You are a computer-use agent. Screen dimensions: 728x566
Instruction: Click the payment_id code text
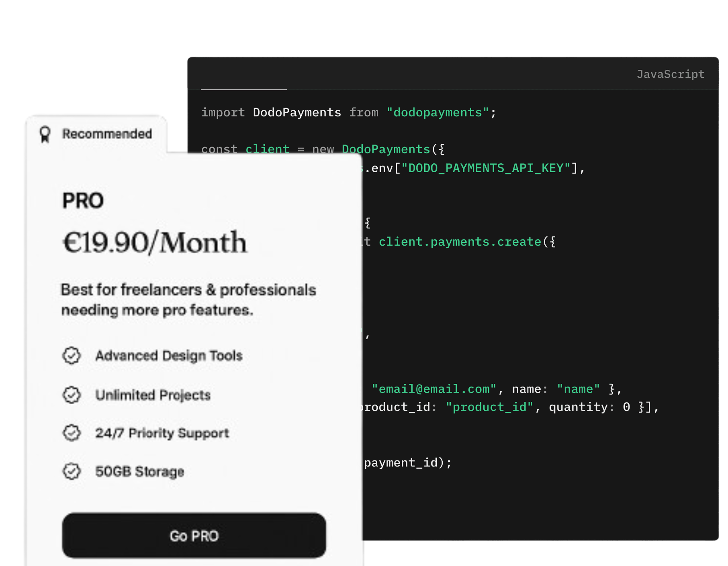pyautogui.click(x=401, y=463)
